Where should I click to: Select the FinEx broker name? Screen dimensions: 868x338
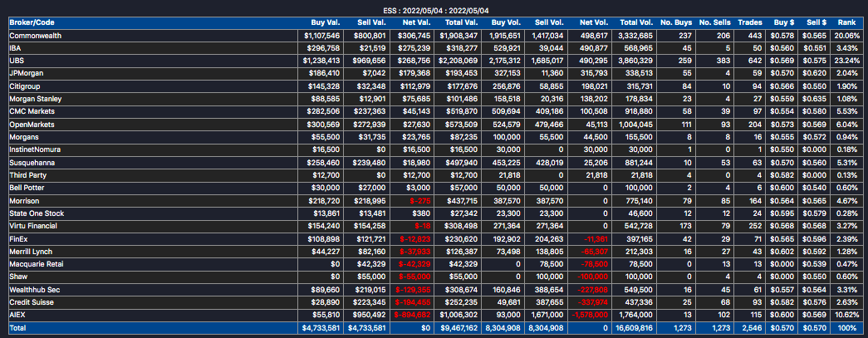coord(19,239)
